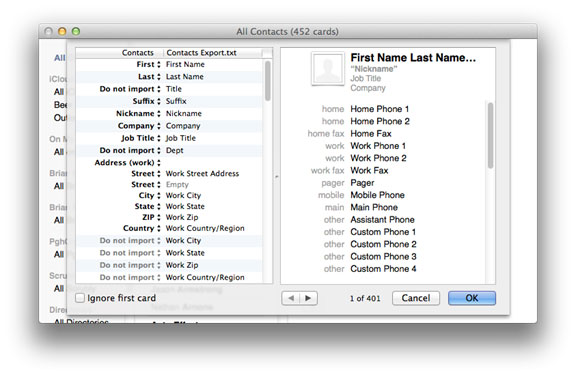576x377 pixels.
Task: Click the Contacts column header
Action: click(x=137, y=53)
